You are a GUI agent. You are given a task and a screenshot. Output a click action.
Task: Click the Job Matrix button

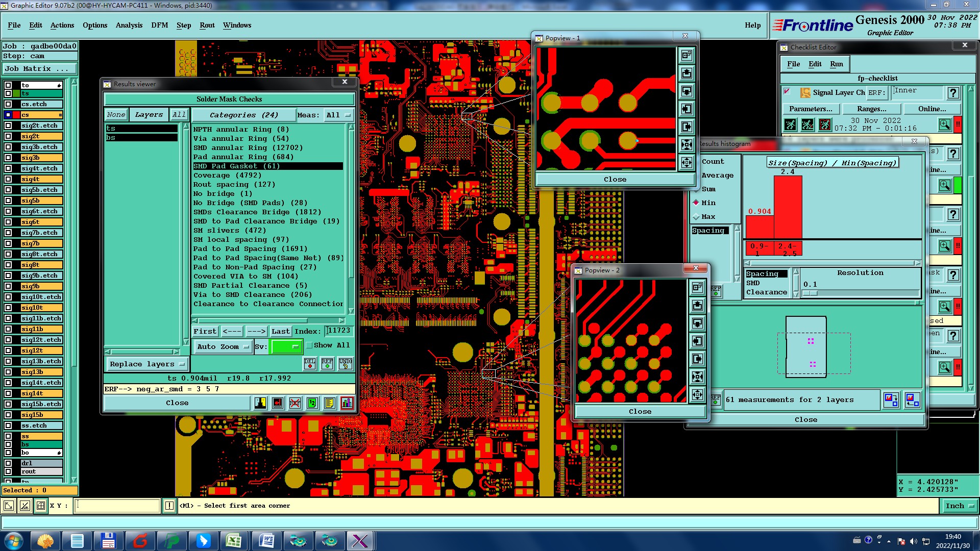click(40, 68)
